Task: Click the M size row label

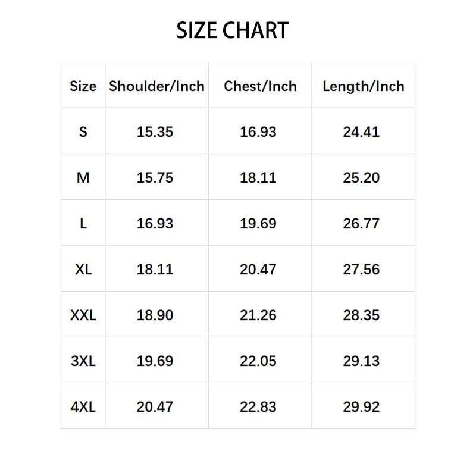Action: click(x=83, y=178)
